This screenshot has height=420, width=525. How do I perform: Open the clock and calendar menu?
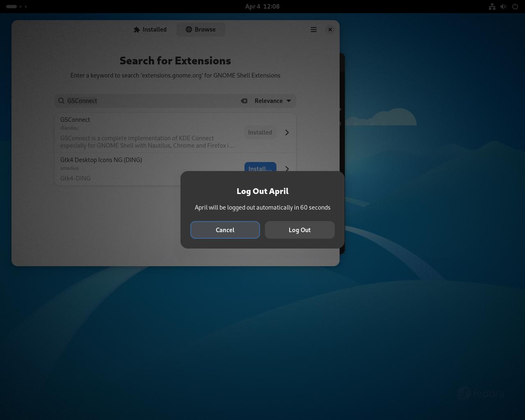(262, 7)
